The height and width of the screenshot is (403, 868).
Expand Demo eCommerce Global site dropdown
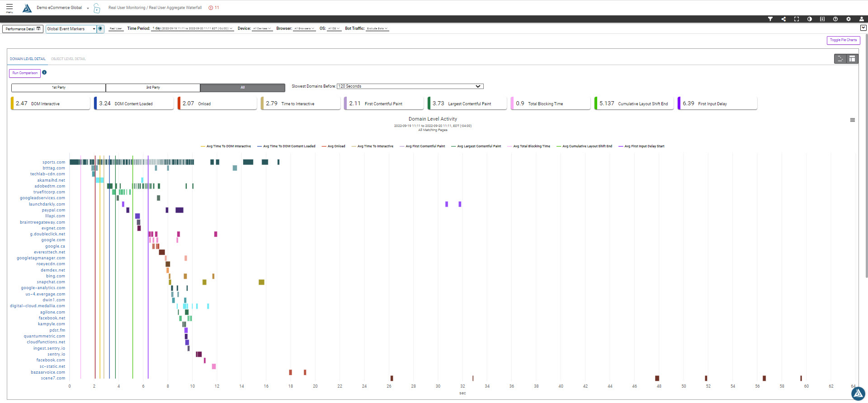pyautogui.click(x=62, y=8)
